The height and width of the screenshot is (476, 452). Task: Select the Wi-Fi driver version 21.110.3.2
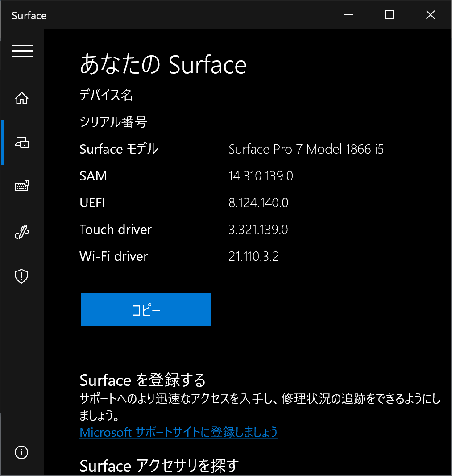pyautogui.click(x=253, y=256)
